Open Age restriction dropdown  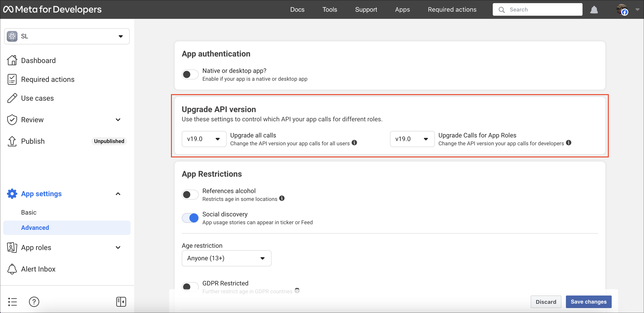point(226,258)
